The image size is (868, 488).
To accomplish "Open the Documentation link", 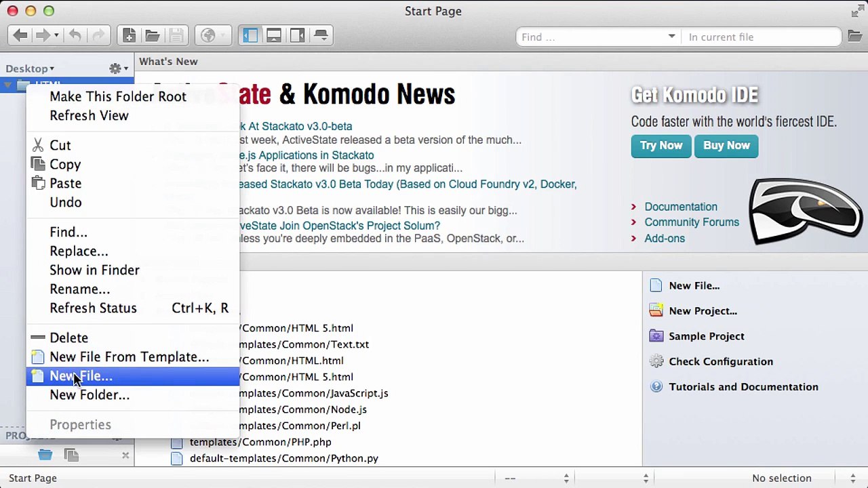I will point(681,207).
